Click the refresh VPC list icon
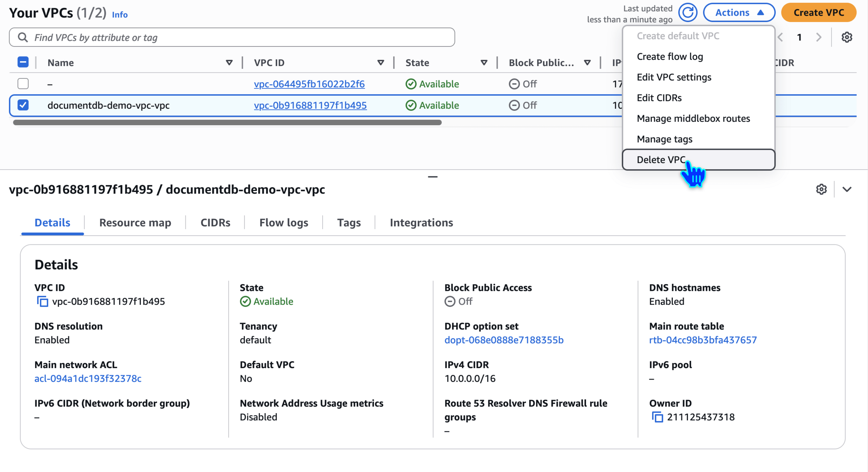868x472 pixels. (687, 13)
